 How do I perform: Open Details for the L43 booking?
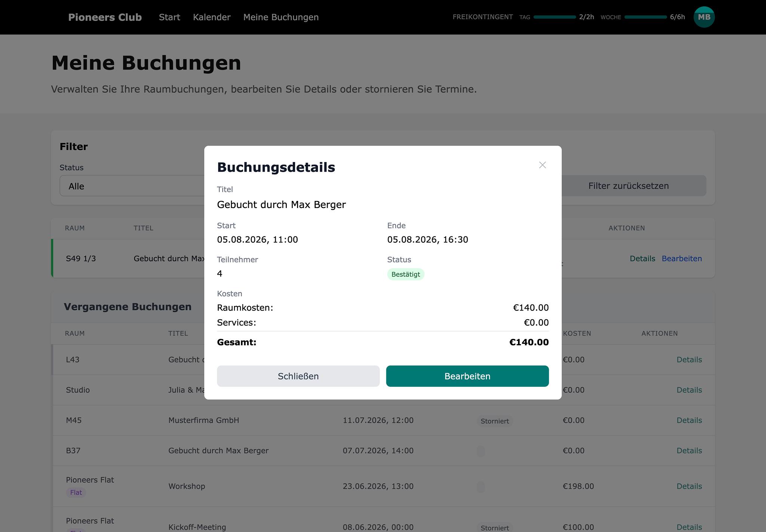point(689,360)
